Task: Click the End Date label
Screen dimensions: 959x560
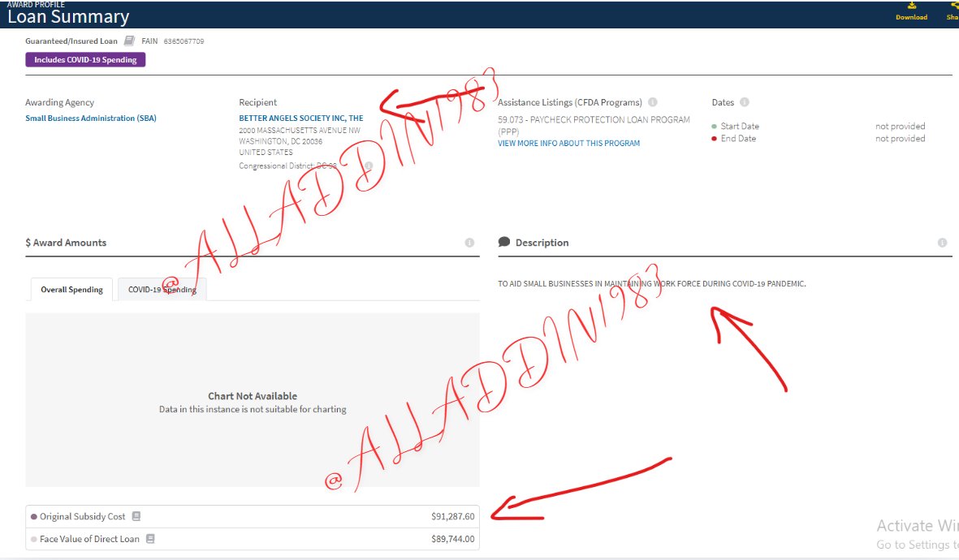Action: [738, 138]
